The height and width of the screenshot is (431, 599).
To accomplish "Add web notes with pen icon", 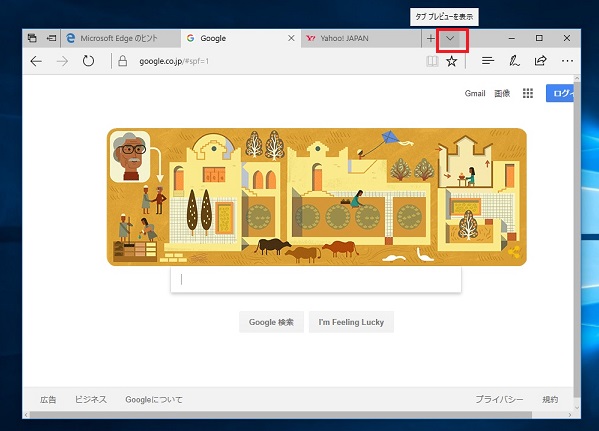I will 514,61.
